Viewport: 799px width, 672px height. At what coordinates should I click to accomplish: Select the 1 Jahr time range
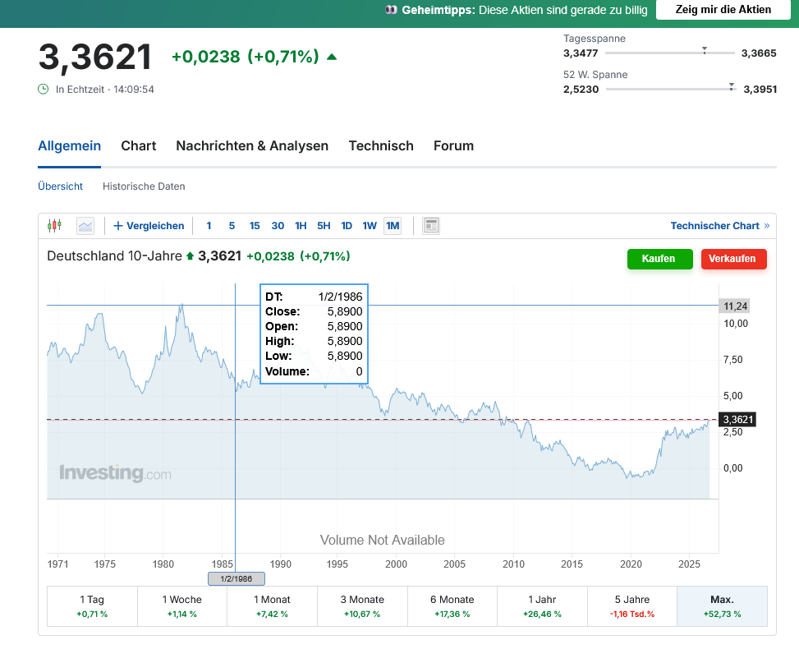[542, 606]
